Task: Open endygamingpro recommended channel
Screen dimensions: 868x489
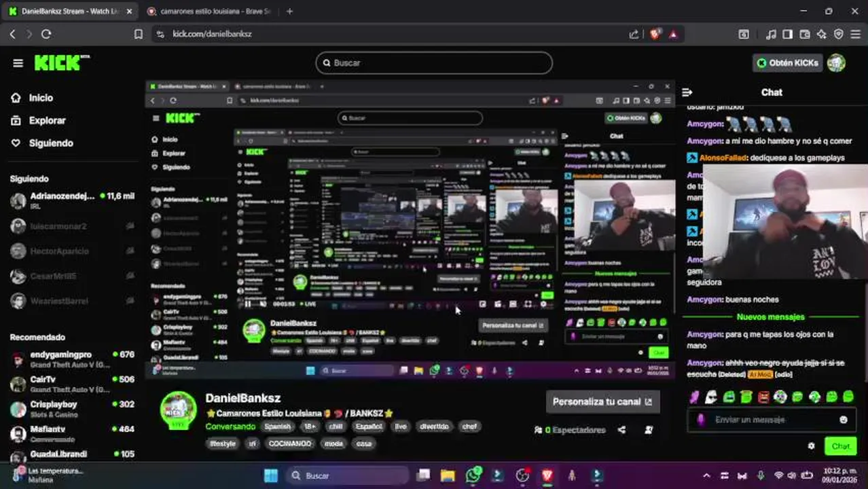Action: pos(72,359)
